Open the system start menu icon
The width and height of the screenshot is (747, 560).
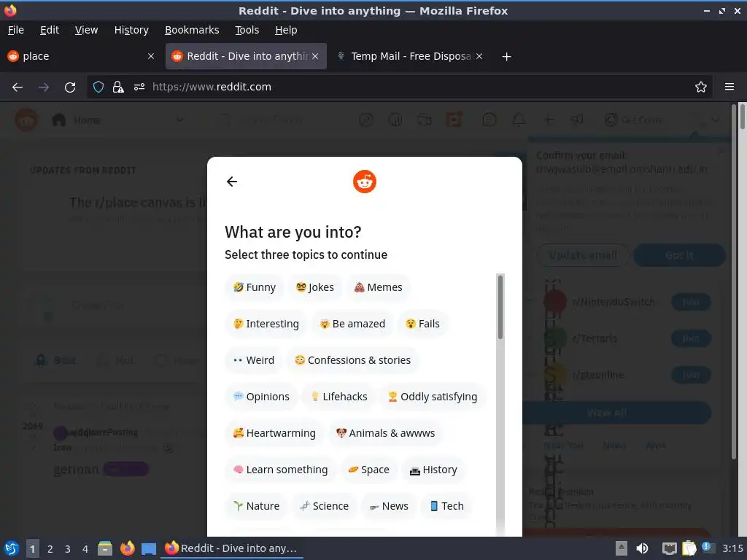pos(11,548)
